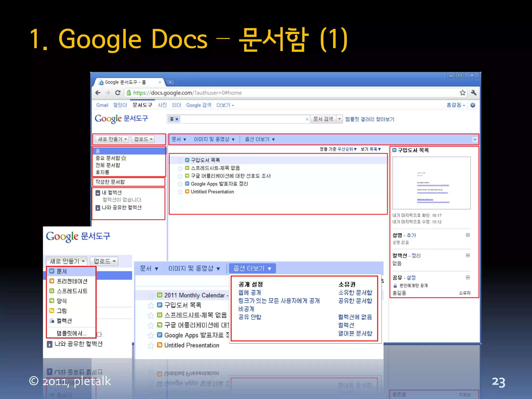Select 홈 in the sidebar
532x399 pixels.
tap(129, 151)
